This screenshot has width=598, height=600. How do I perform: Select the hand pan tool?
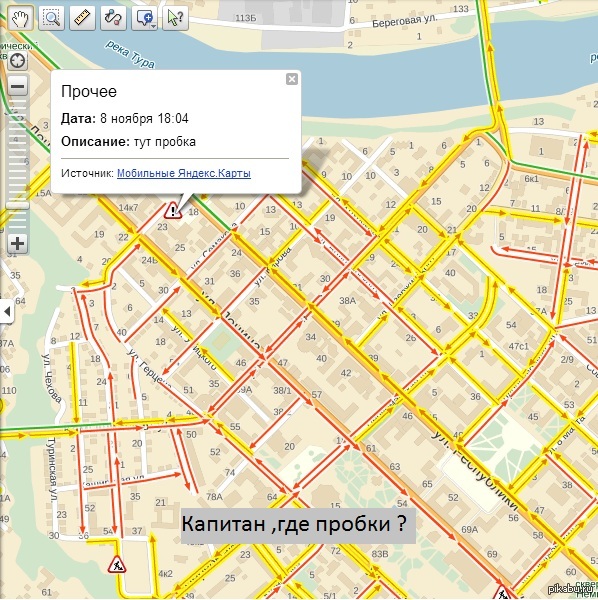pyautogui.click(x=20, y=18)
